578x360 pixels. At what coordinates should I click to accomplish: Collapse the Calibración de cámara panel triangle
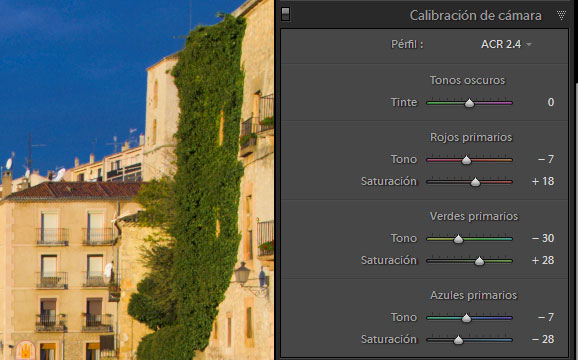[561, 15]
